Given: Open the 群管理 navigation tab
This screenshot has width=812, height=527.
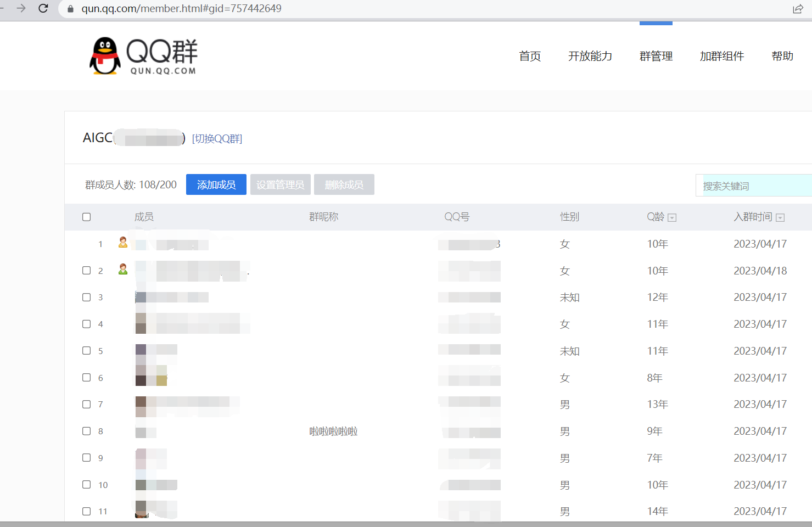Looking at the screenshot, I should 656,56.
